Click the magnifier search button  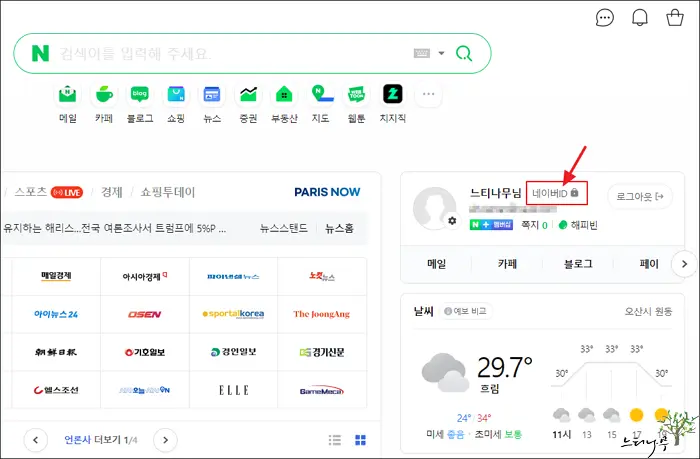tap(464, 54)
